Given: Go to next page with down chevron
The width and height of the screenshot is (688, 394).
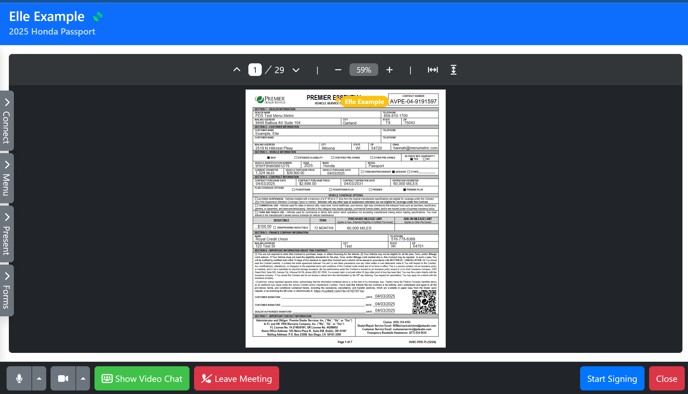Looking at the screenshot, I should coord(296,70).
